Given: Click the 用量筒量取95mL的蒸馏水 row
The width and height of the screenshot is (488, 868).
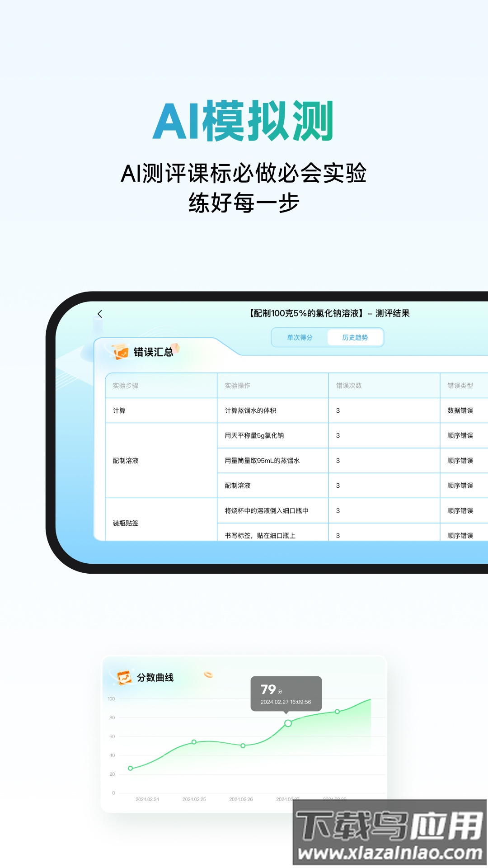Looking at the screenshot, I should (x=262, y=461).
